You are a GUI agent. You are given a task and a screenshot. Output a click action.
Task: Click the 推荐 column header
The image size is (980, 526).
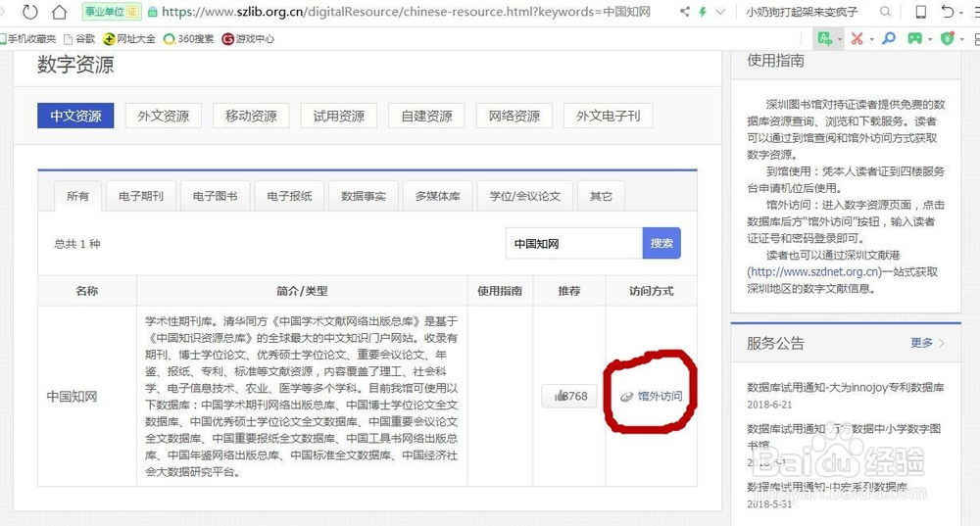(x=568, y=291)
